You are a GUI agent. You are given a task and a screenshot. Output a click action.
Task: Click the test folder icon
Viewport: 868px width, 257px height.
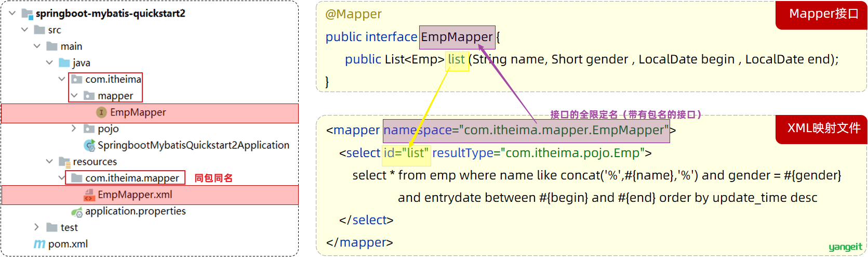pos(52,227)
